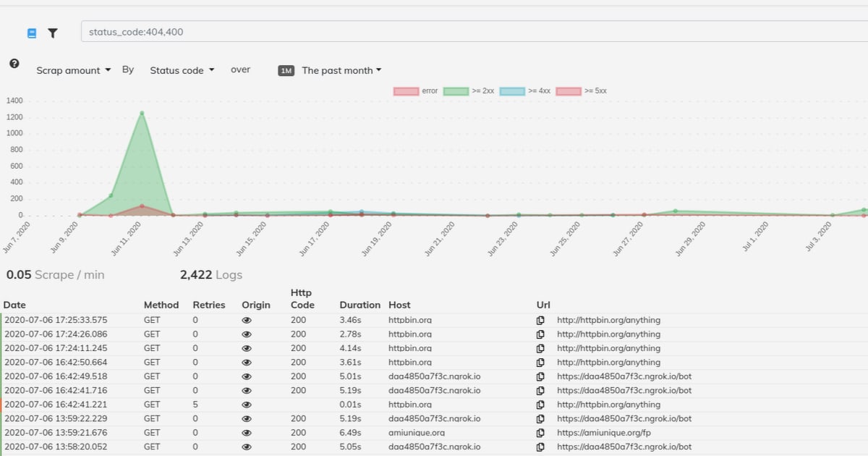The height and width of the screenshot is (456, 868).
Task: Open the http://httpbin.org/anything link in the top row
Action: point(608,320)
